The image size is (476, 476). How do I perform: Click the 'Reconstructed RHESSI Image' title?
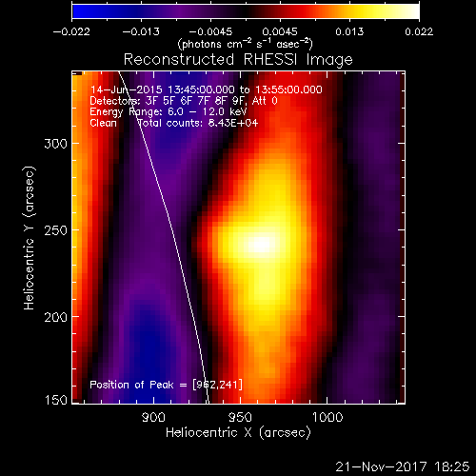[x=238, y=60]
